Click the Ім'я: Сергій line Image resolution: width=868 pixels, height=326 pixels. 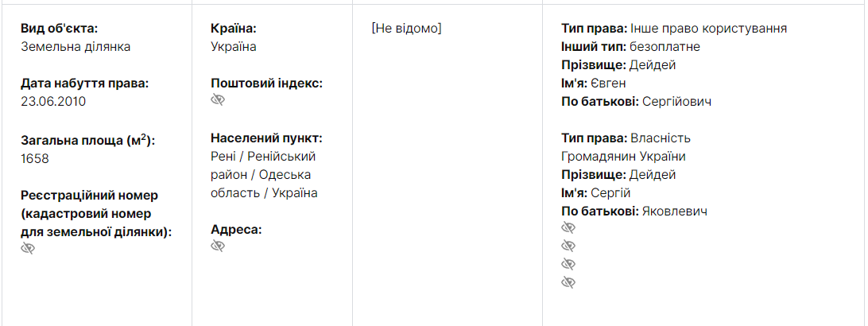(596, 193)
